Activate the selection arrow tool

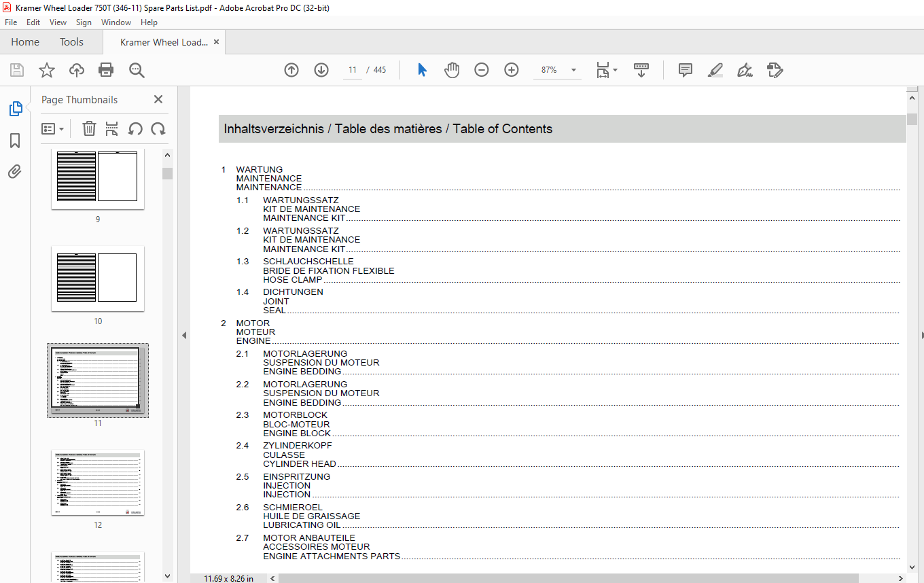[x=422, y=70]
